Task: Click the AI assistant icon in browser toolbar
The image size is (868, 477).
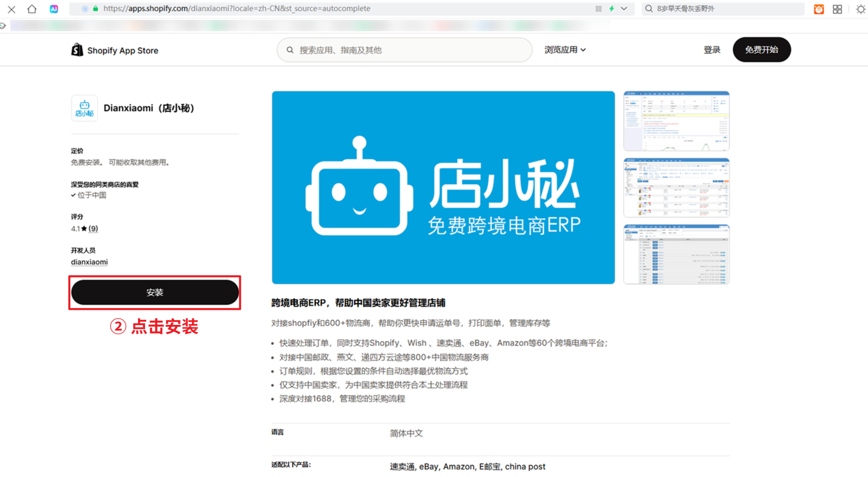Action: click(x=54, y=9)
